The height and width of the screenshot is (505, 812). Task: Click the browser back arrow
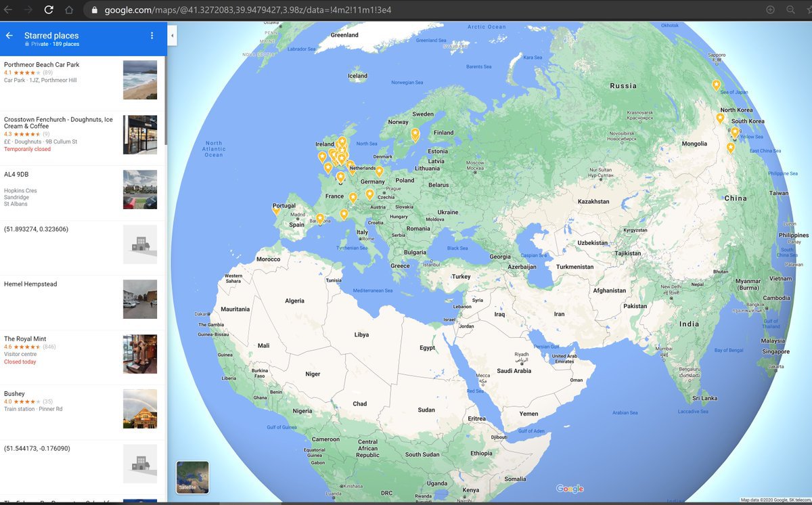pyautogui.click(x=9, y=9)
